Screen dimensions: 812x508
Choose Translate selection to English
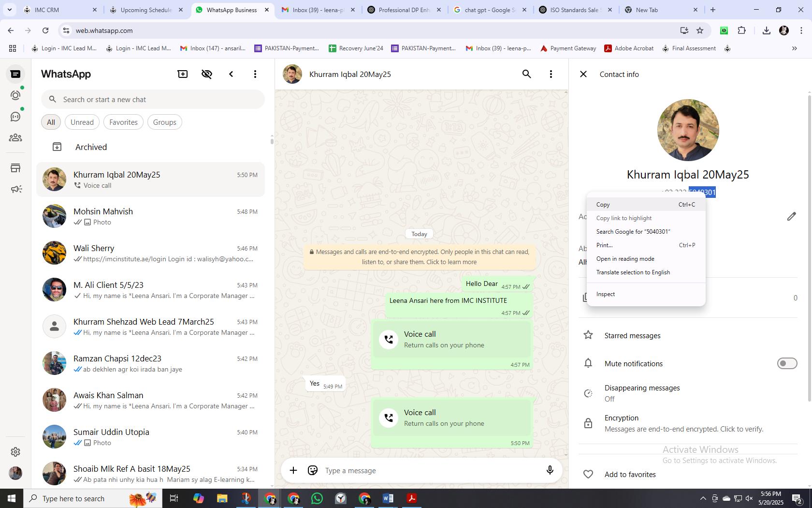pyautogui.click(x=646, y=272)
